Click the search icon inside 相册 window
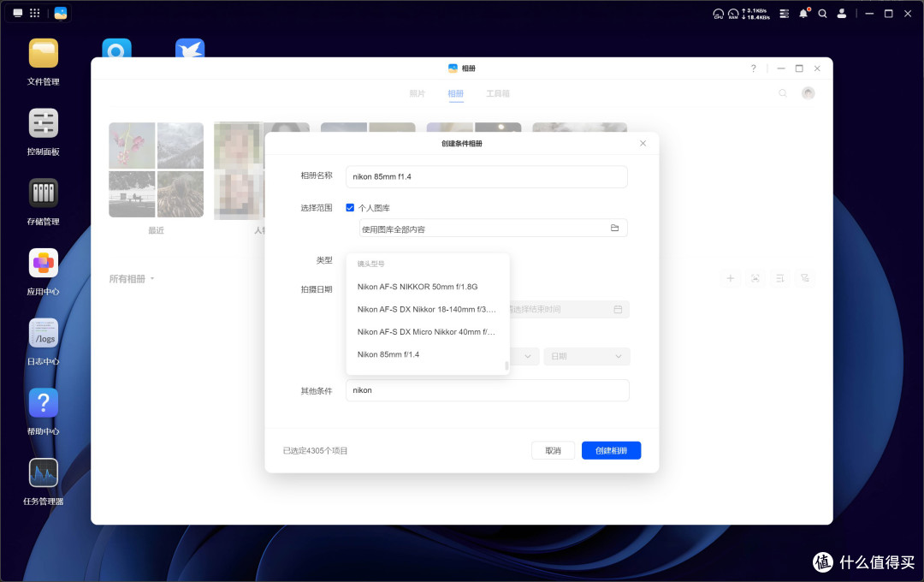 783,93
